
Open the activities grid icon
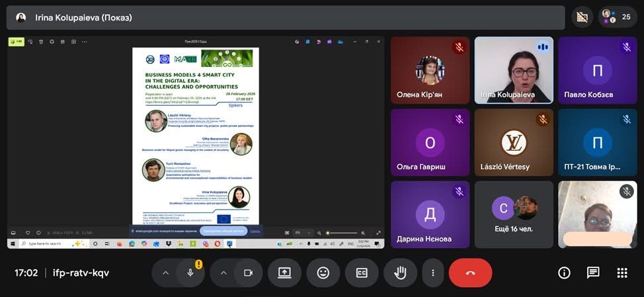pos(622,273)
